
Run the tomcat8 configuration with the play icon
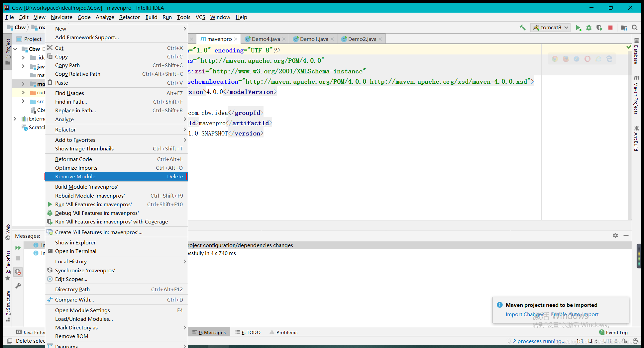[578, 28]
